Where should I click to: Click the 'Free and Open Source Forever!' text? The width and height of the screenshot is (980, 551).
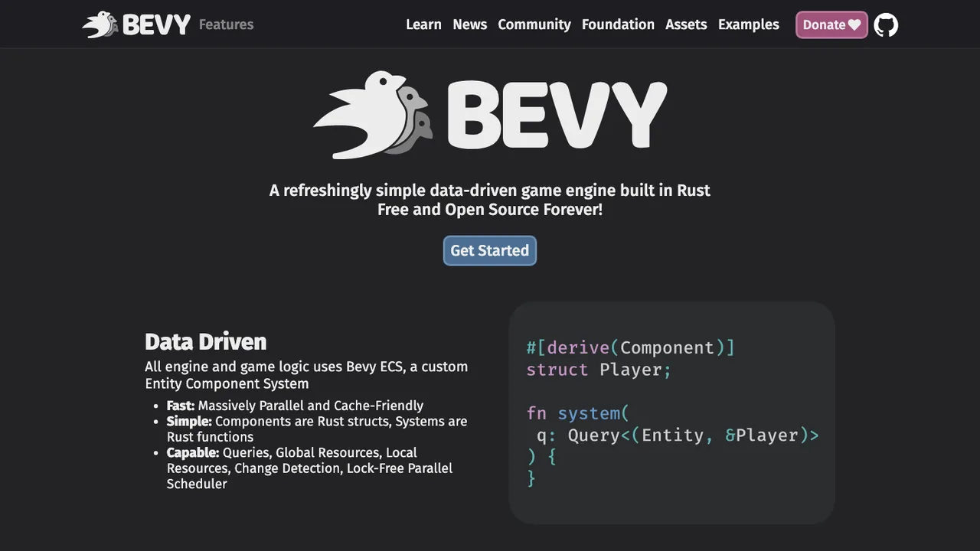490,209
